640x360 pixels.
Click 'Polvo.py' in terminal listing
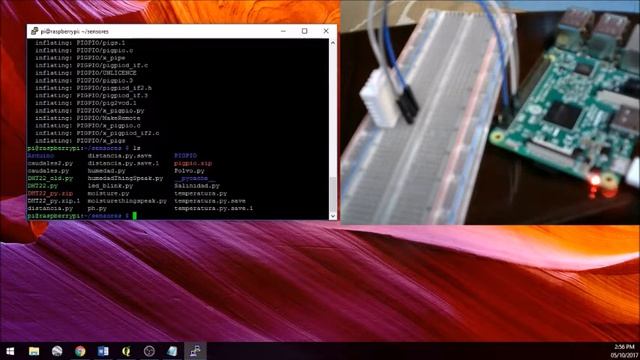(x=189, y=171)
